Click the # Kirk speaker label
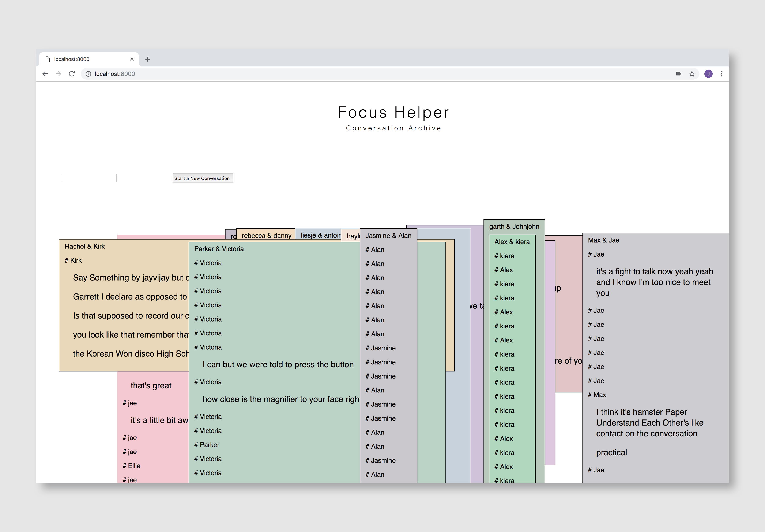 click(73, 261)
